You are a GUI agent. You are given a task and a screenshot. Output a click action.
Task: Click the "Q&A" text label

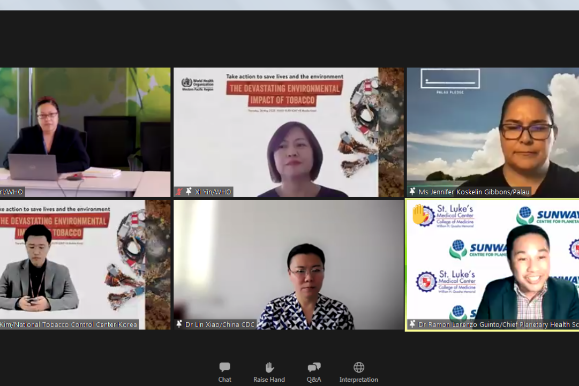click(x=314, y=379)
